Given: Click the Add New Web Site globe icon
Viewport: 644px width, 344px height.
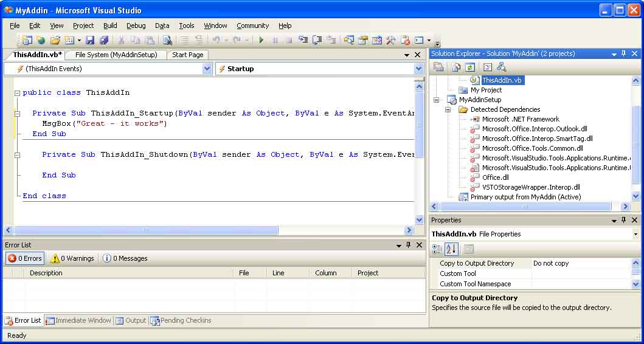Looking at the screenshot, I should click(41, 40).
